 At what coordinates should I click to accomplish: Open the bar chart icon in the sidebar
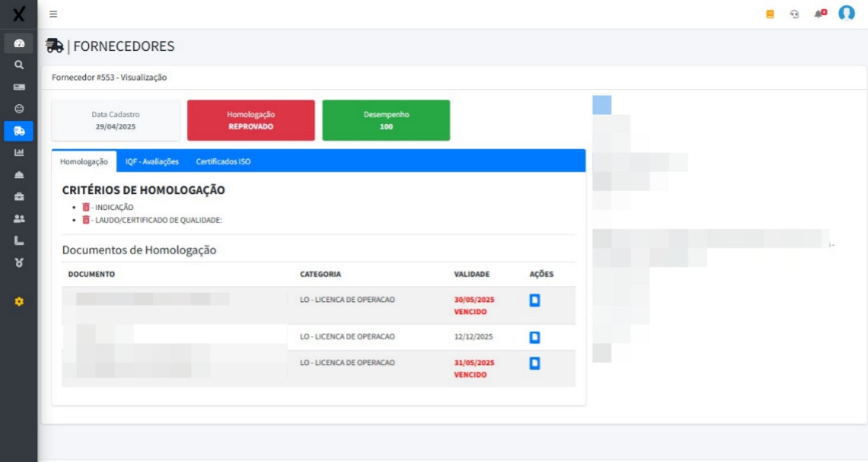[19, 153]
